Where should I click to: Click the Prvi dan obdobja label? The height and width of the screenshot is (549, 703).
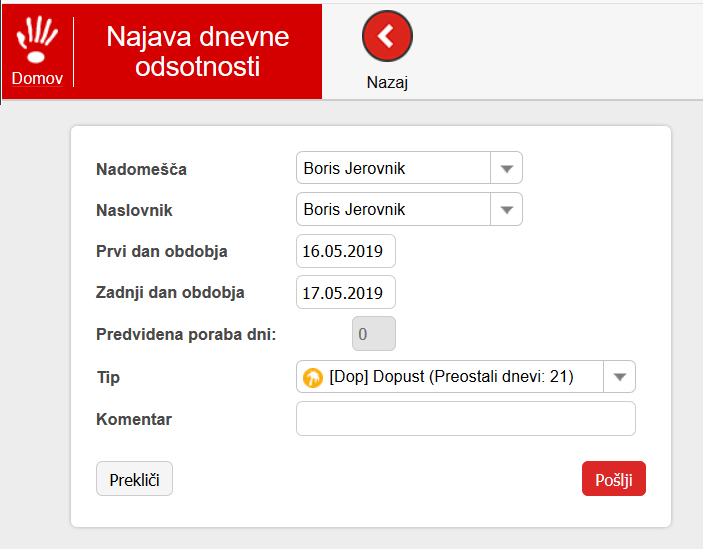[x=161, y=251]
